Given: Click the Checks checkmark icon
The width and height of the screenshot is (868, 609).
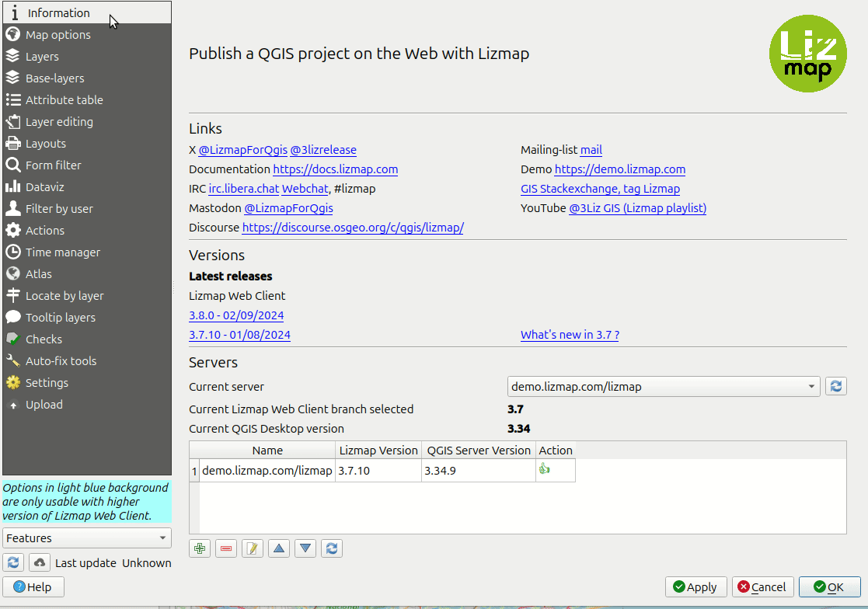Looking at the screenshot, I should (12, 339).
